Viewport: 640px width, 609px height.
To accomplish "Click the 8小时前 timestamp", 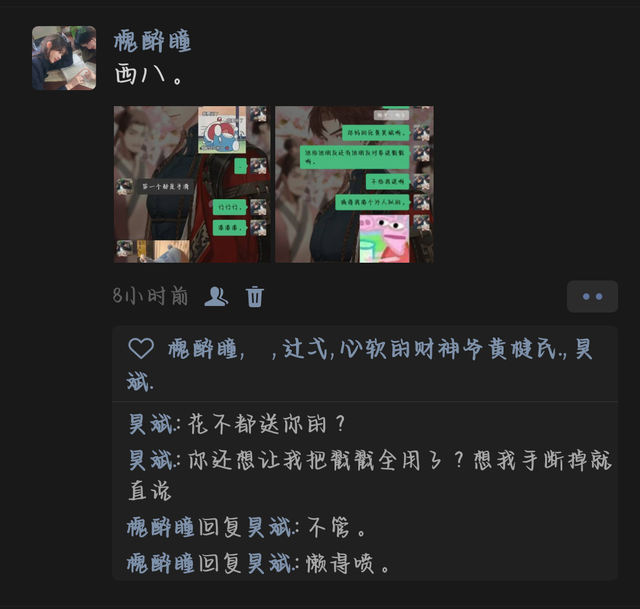I will 150,296.
